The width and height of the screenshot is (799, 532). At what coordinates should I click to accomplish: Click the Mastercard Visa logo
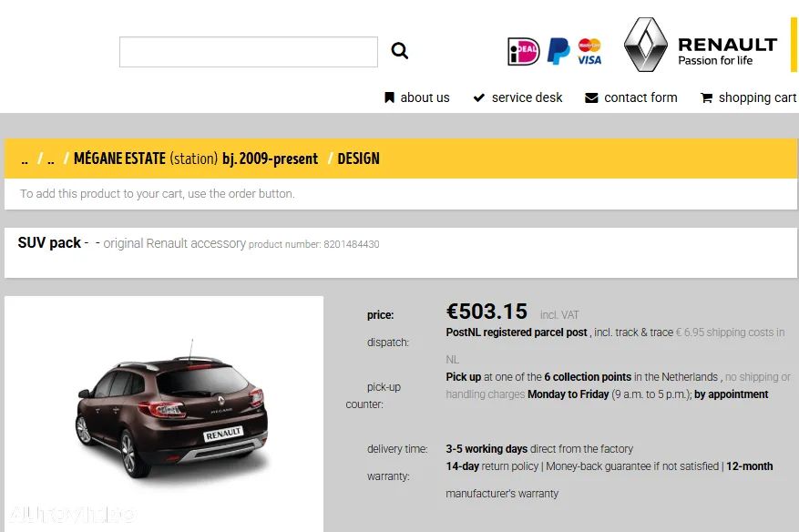pyautogui.click(x=589, y=51)
